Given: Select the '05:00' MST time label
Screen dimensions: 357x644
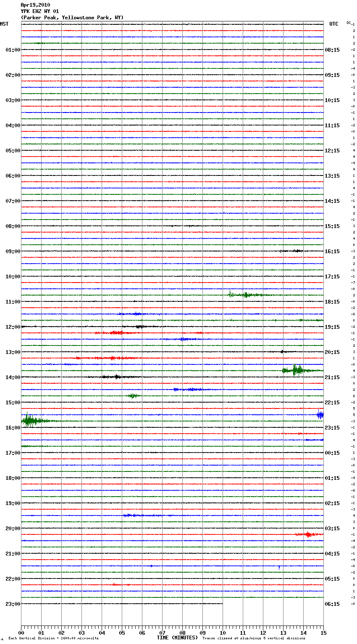Looking at the screenshot, I should (x=13, y=151).
